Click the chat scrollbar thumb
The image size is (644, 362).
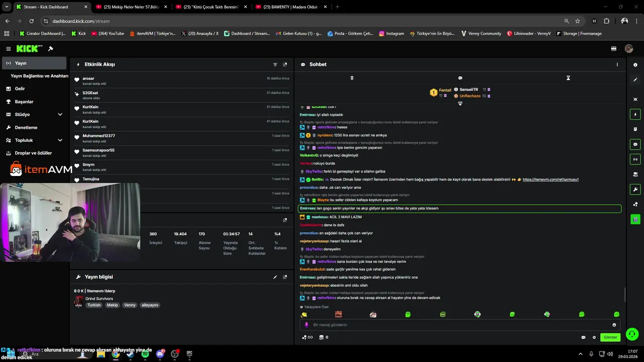click(x=624, y=294)
